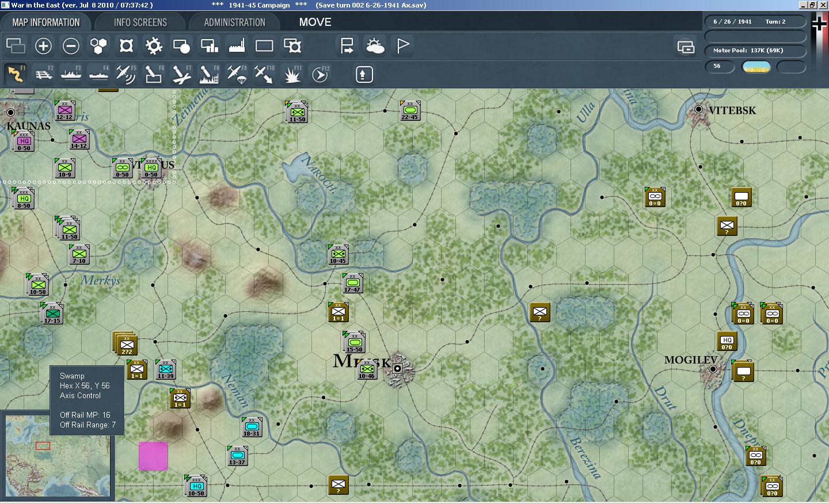
Task: Click the Kaunas city marker
Action: pyautogui.click(x=10, y=112)
